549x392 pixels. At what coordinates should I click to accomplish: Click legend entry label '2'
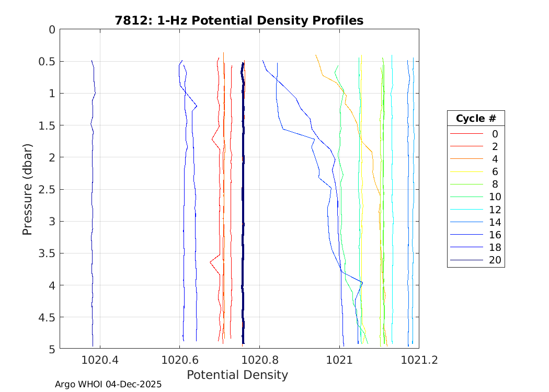[x=495, y=146]
